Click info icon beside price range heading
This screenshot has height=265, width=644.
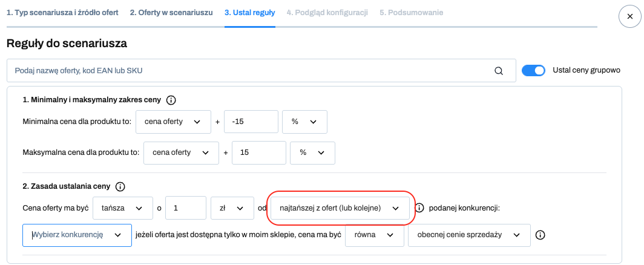[x=171, y=100]
